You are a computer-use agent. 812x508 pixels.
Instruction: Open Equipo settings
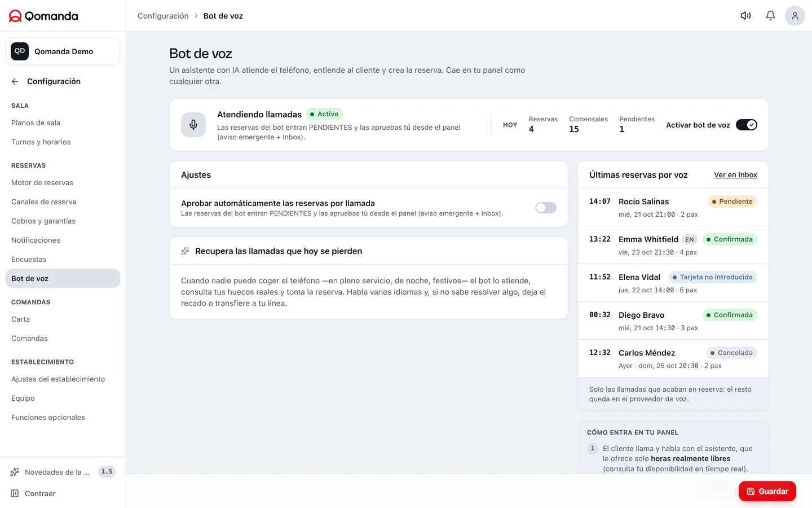[63, 398]
